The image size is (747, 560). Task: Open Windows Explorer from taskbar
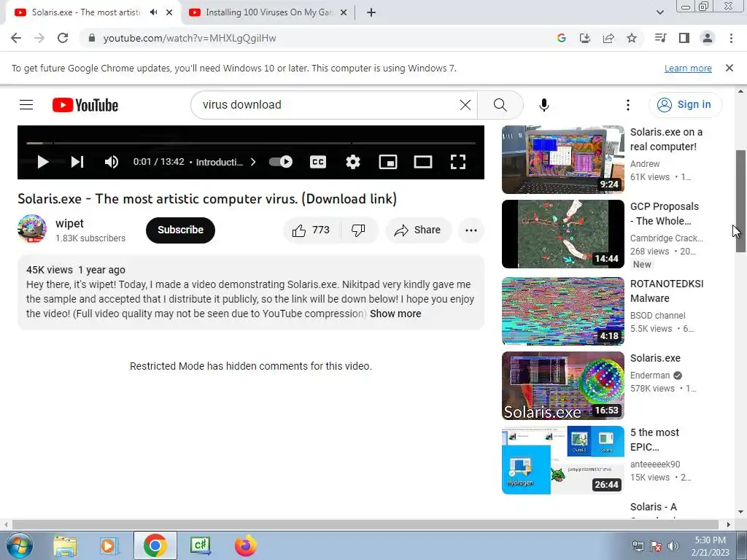click(65, 545)
